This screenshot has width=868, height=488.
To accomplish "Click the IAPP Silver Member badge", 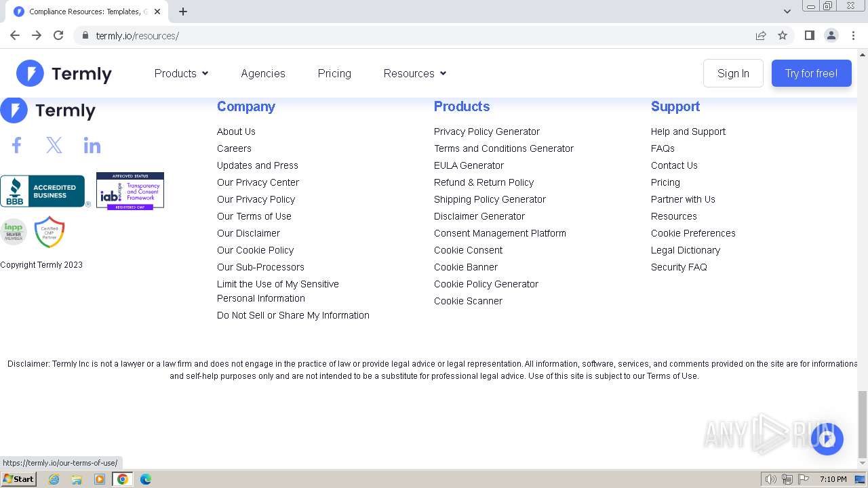I will coord(13,232).
